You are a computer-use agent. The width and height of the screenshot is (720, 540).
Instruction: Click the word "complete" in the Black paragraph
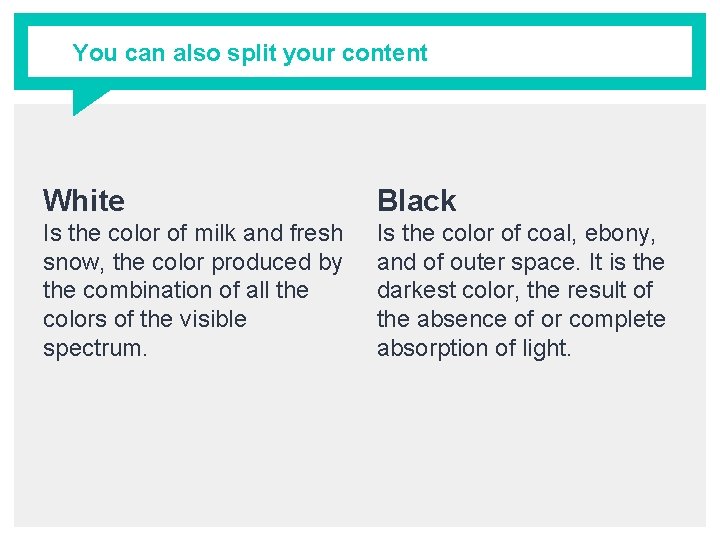click(616, 320)
